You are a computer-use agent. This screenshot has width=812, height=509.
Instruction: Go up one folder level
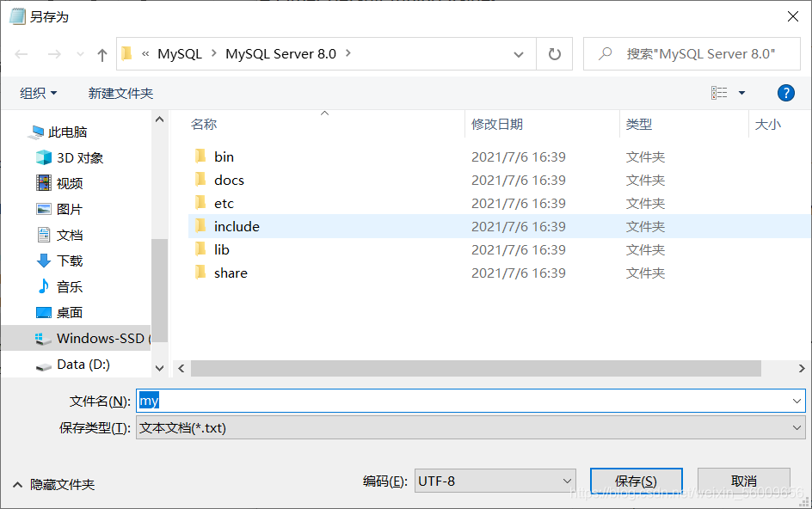pyautogui.click(x=101, y=53)
